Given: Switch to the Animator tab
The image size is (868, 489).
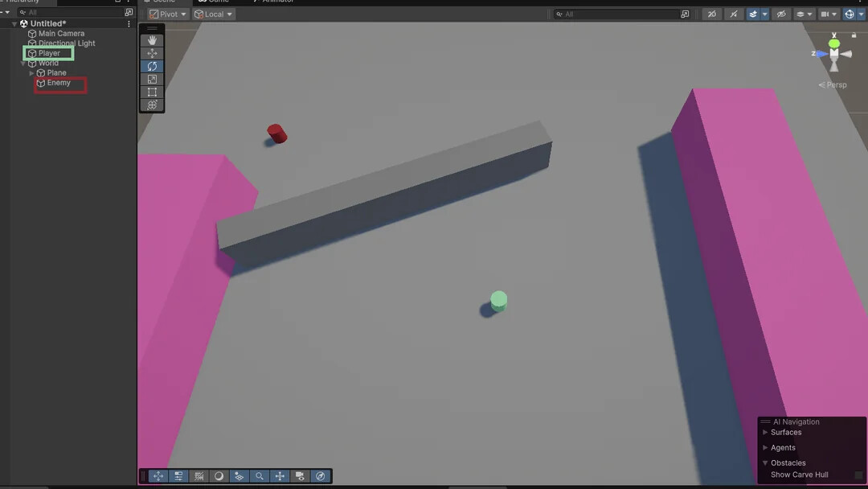Looking at the screenshot, I should pos(273,2).
